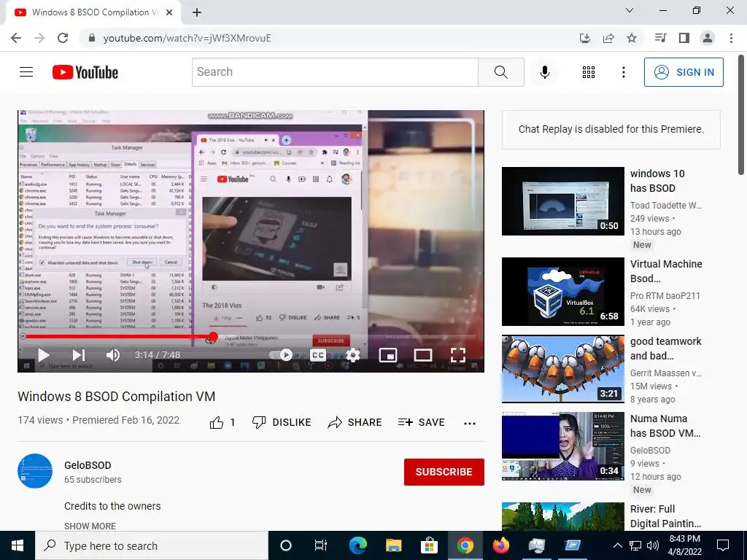Share the video
The height and width of the screenshot is (560, 747).
click(355, 422)
